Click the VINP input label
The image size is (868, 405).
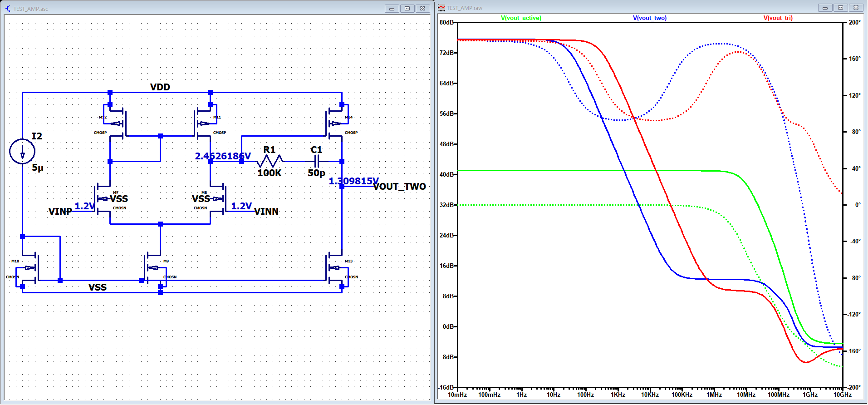(x=60, y=212)
